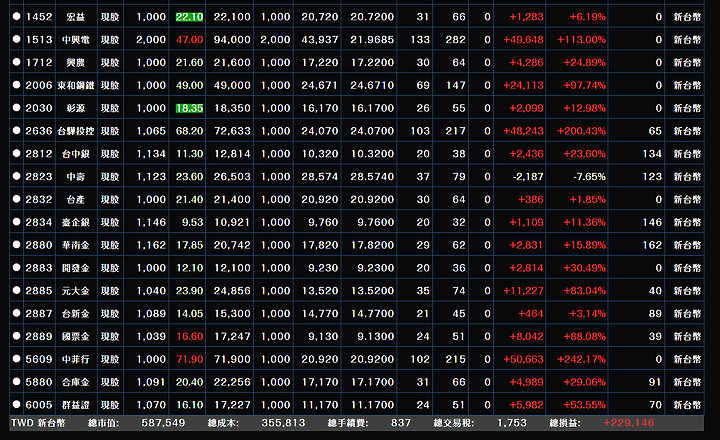The image size is (720, 440).
Task: Click profit value +50,663
Action: [523, 359]
